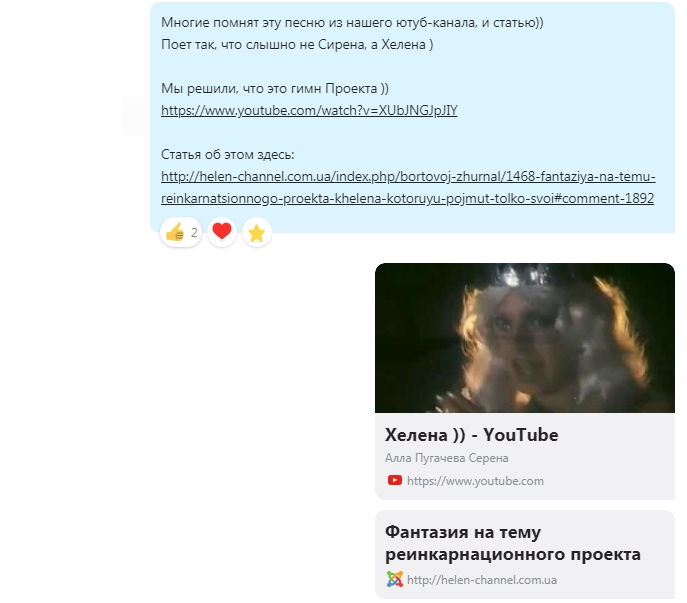Click the Joomla icon beside helen-channel.com.ua
Screen dimensions: 687x603
click(x=395, y=579)
